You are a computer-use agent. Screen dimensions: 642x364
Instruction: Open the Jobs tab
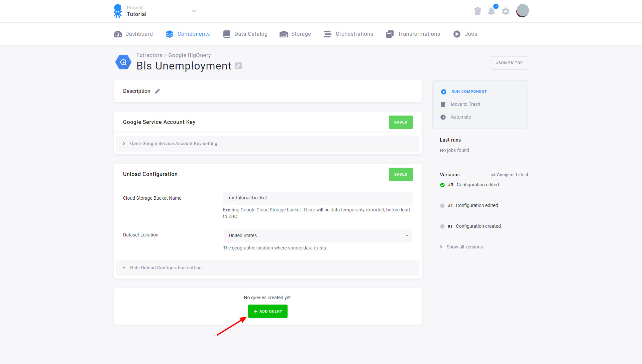point(465,34)
